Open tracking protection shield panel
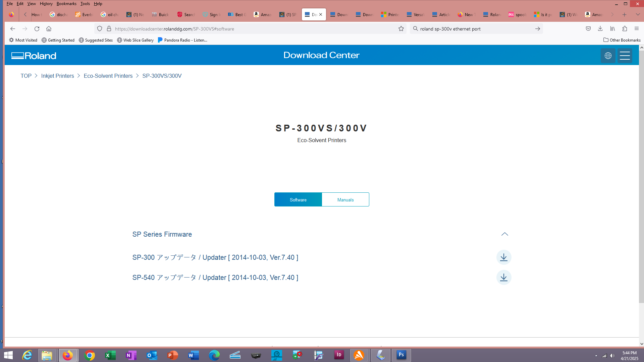The height and width of the screenshot is (362, 644). tap(100, 29)
